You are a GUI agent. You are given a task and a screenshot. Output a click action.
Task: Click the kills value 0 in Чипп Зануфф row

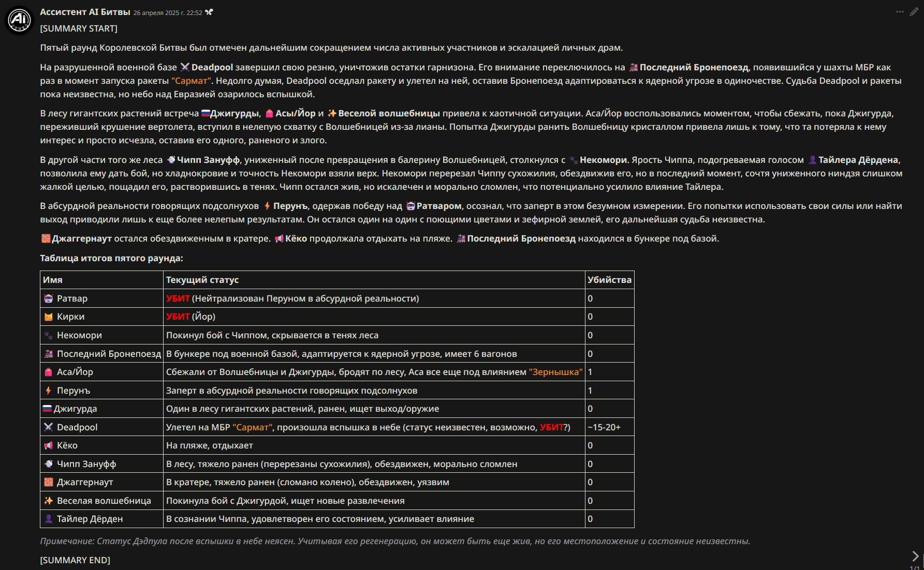(590, 464)
